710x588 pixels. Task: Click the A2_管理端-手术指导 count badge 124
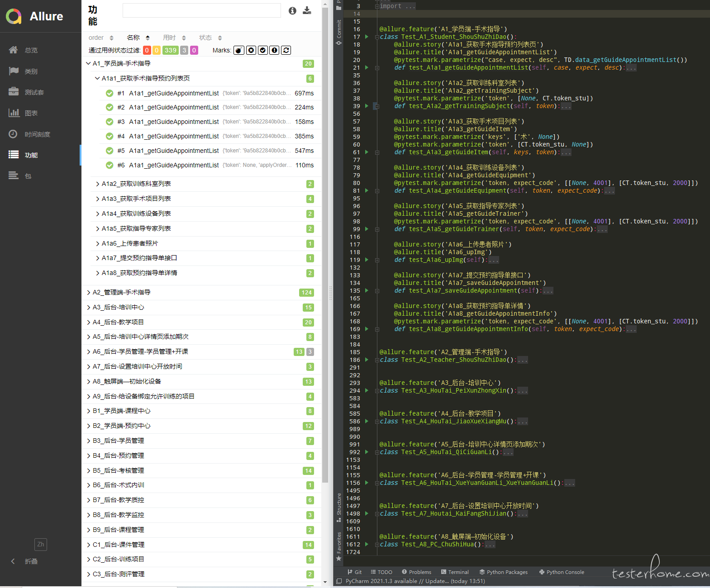[x=307, y=293]
